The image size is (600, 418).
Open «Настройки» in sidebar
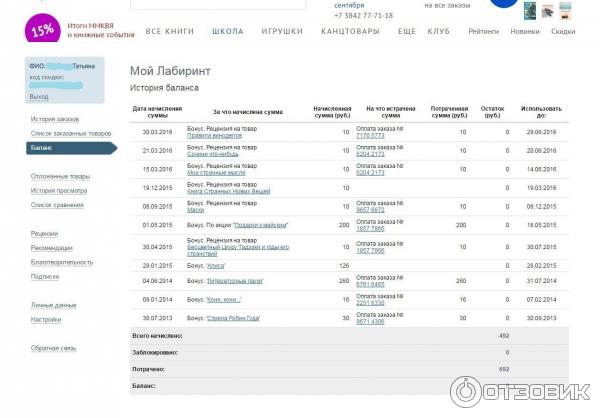coord(46,319)
